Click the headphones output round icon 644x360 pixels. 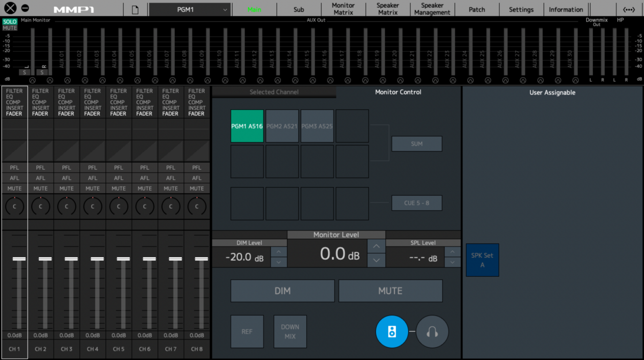pyautogui.click(x=432, y=332)
